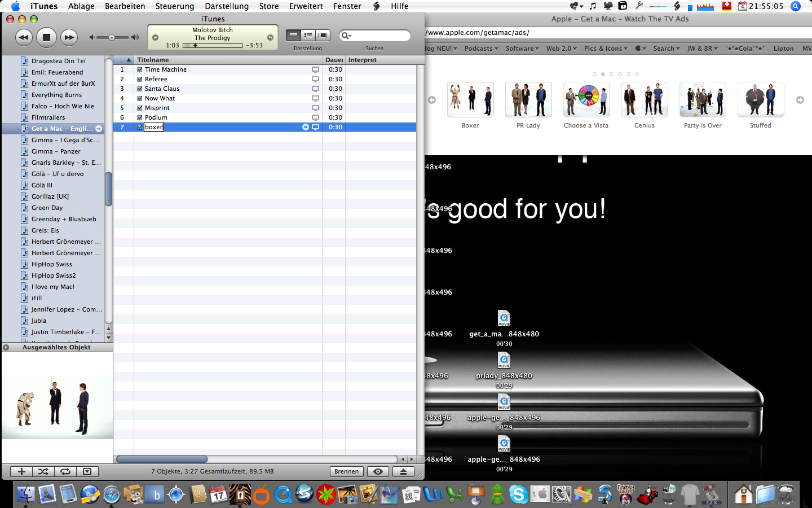Uncheck the Time Machine track checkbox
The width and height of the screenshot is (812, 508).
point(140,69)
